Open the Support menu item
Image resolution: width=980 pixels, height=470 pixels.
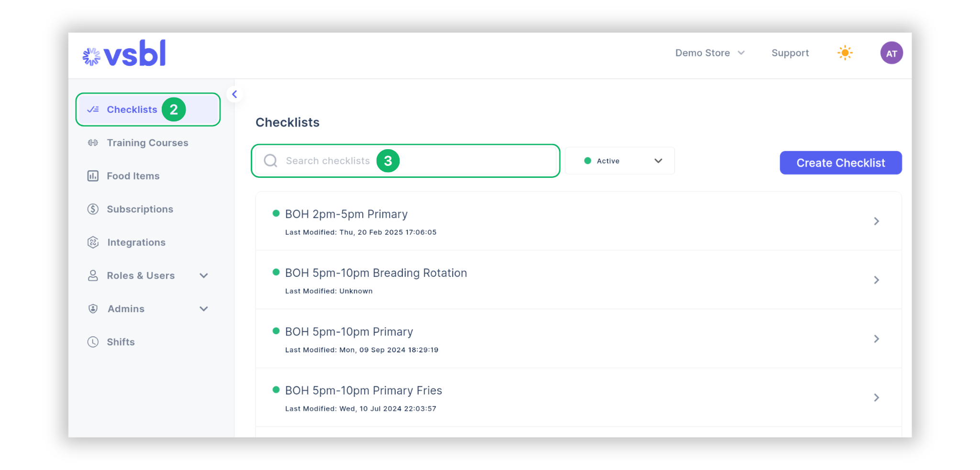click(x=790, y=53)
